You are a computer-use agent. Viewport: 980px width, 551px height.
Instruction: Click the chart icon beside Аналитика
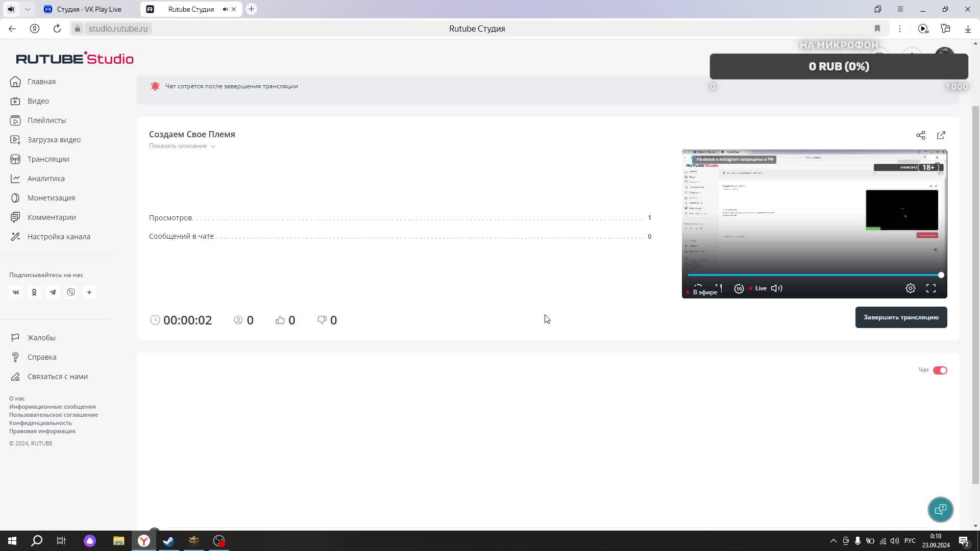point(15,179)
